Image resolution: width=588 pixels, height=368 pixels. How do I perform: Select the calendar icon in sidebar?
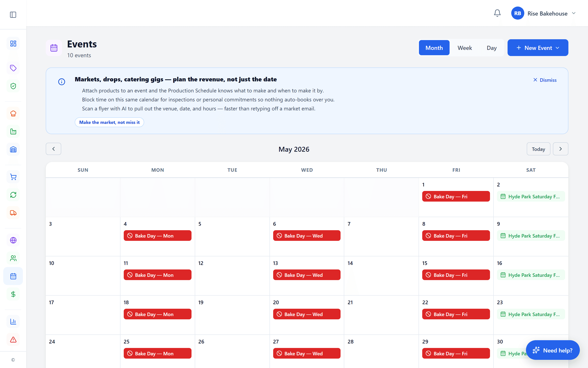tap(13, 276)
